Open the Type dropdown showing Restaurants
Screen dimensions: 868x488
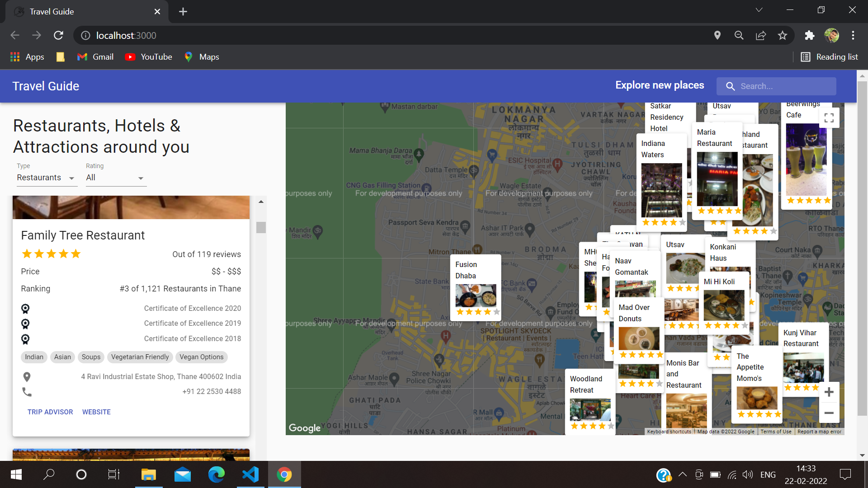point(47,178)
